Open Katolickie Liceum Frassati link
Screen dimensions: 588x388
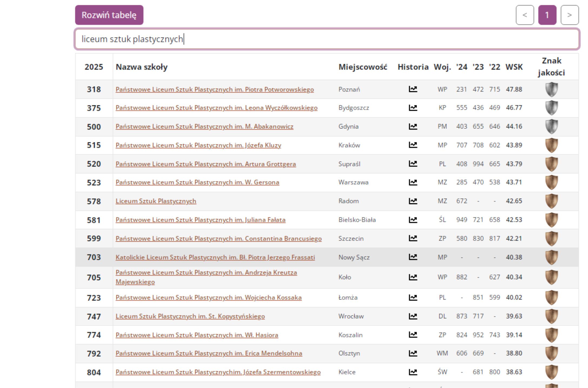click(x=215, y=257)
